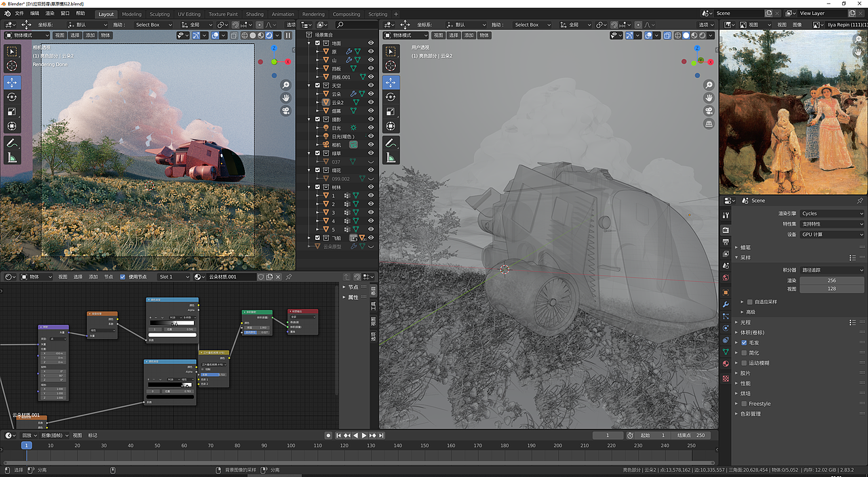
Task: Open the Physics properties tab icon
Action: point(726,329)
